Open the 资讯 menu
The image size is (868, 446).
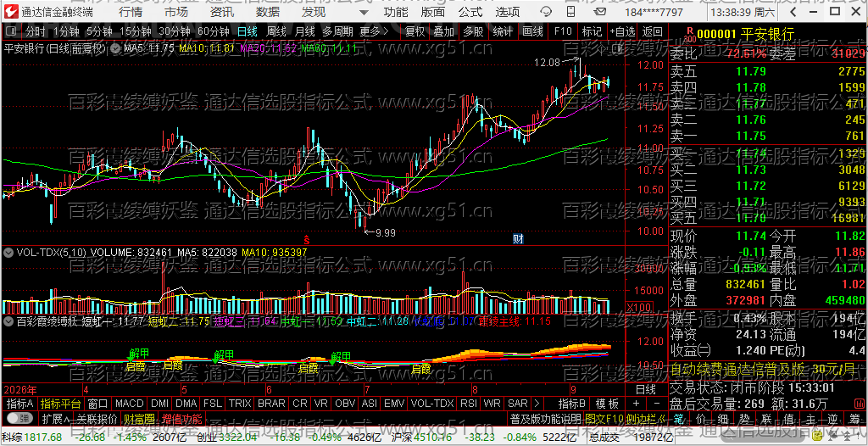(222, 12)
